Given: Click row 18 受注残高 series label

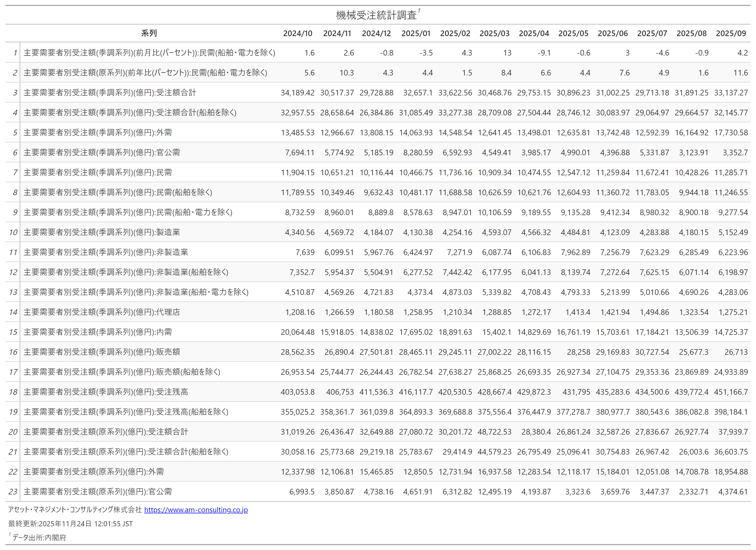Looking at the screenshot, I should tap(106, 391).
